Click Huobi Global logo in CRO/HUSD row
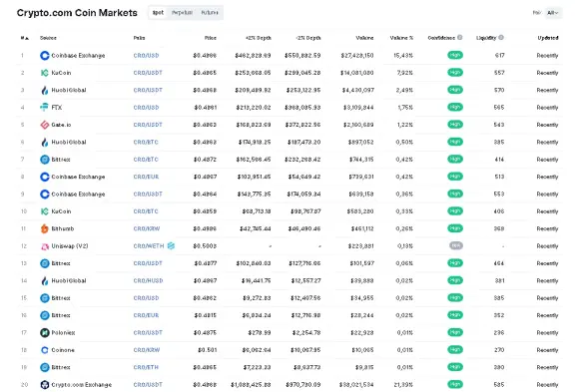This screenshot has height=392, width=578. tap(45, 280)
